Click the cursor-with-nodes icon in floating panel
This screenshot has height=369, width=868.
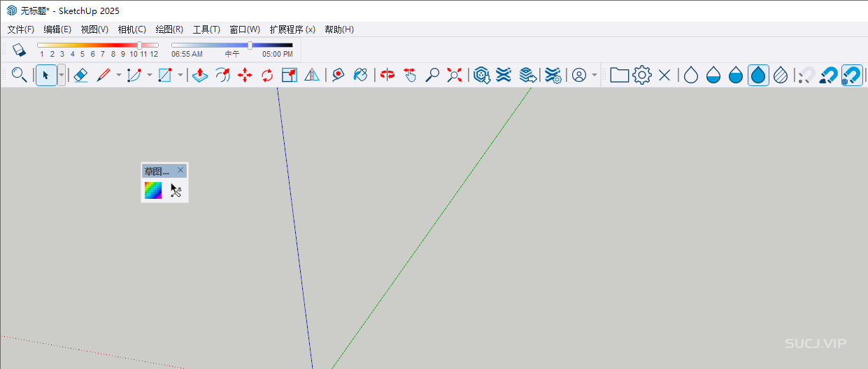[176, 190]
